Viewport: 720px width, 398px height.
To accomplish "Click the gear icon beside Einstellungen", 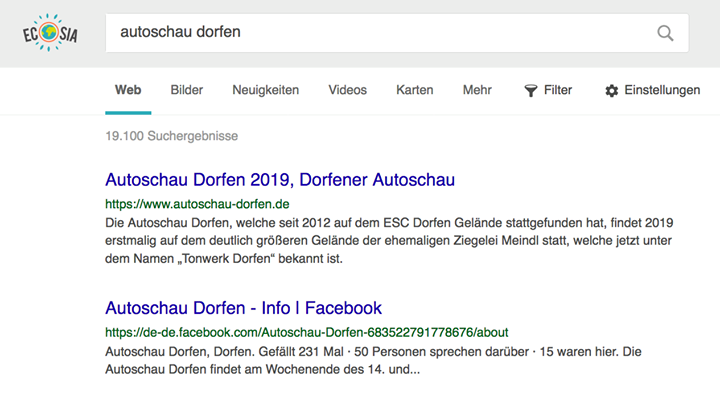I will [611, 90].
